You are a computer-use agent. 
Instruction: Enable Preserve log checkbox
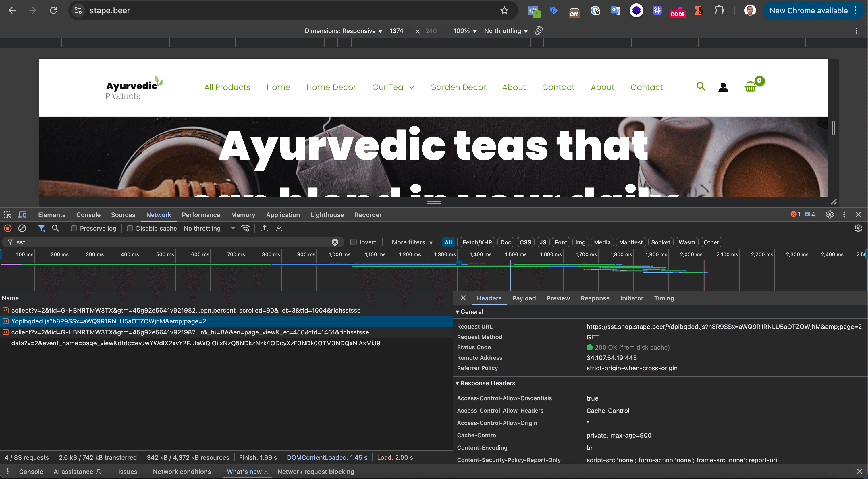(x=74, y=228)
